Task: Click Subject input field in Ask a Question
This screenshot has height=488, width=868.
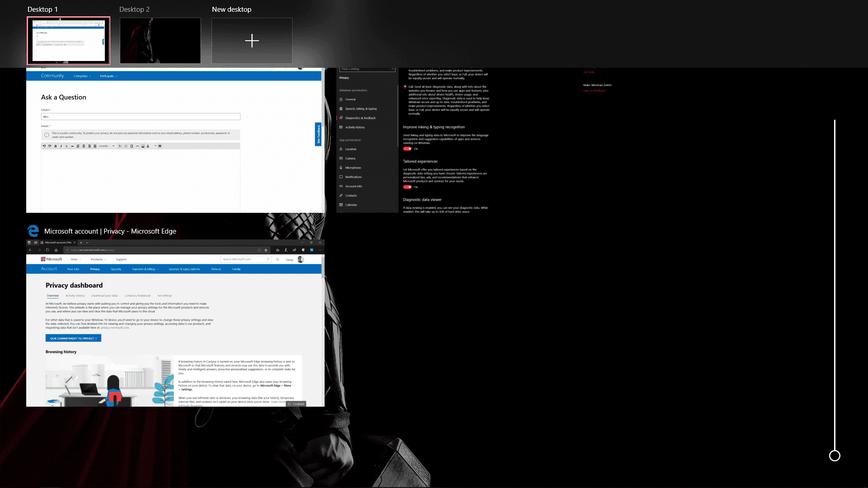Action: [x=141, y=117]
